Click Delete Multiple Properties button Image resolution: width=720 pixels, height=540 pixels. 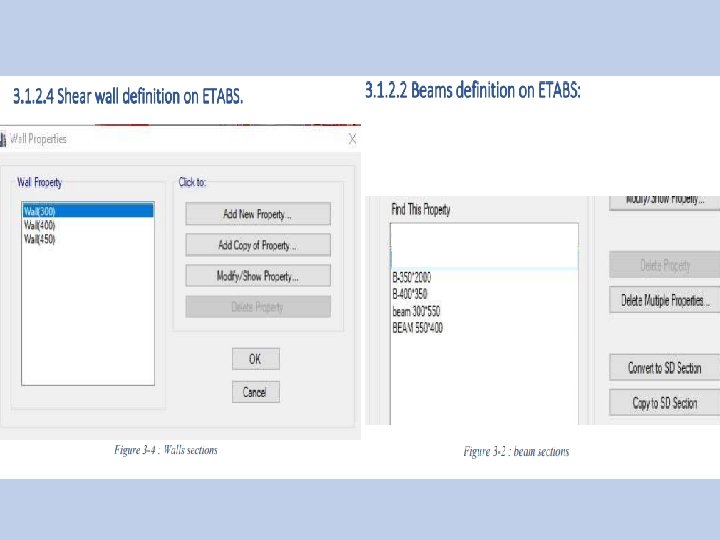coord(664,300)
